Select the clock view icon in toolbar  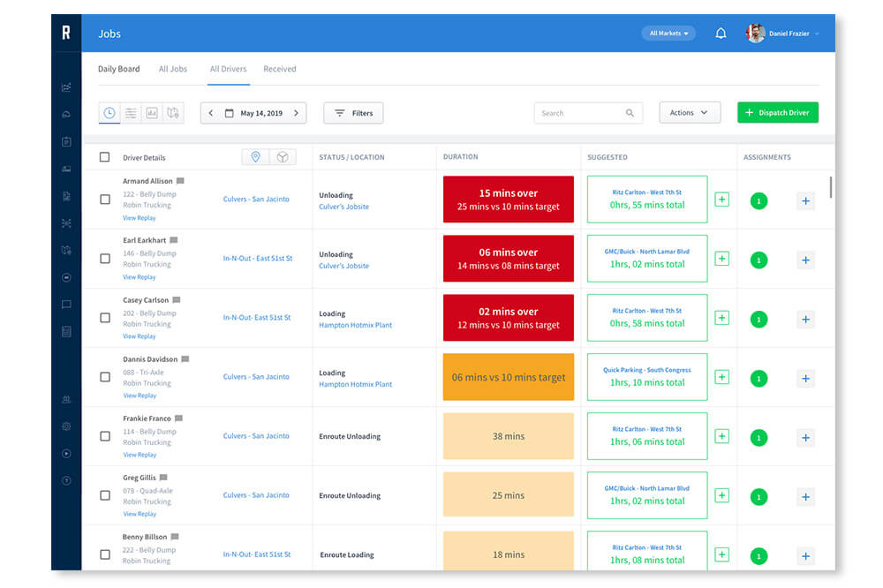tap(109, 113)
